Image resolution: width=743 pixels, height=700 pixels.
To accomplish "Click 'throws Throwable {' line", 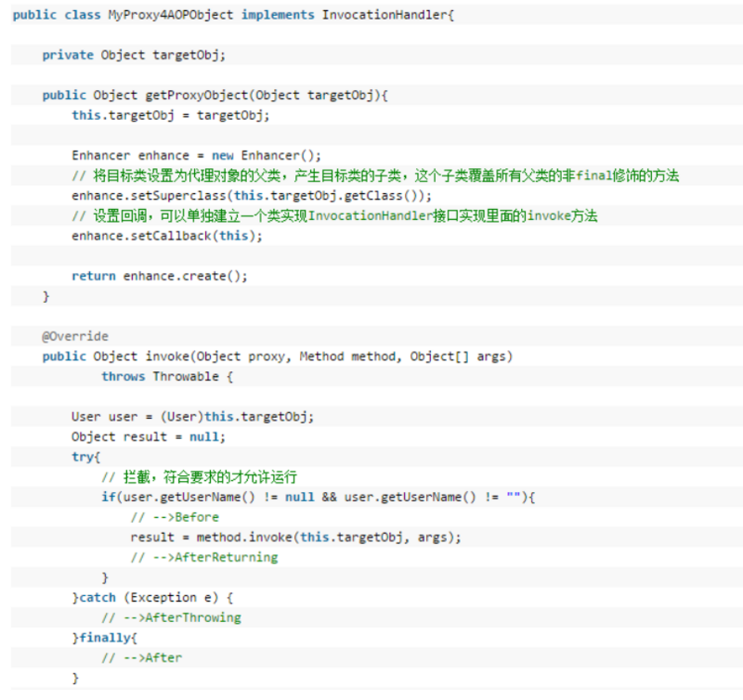I will (x=167, y=377).
